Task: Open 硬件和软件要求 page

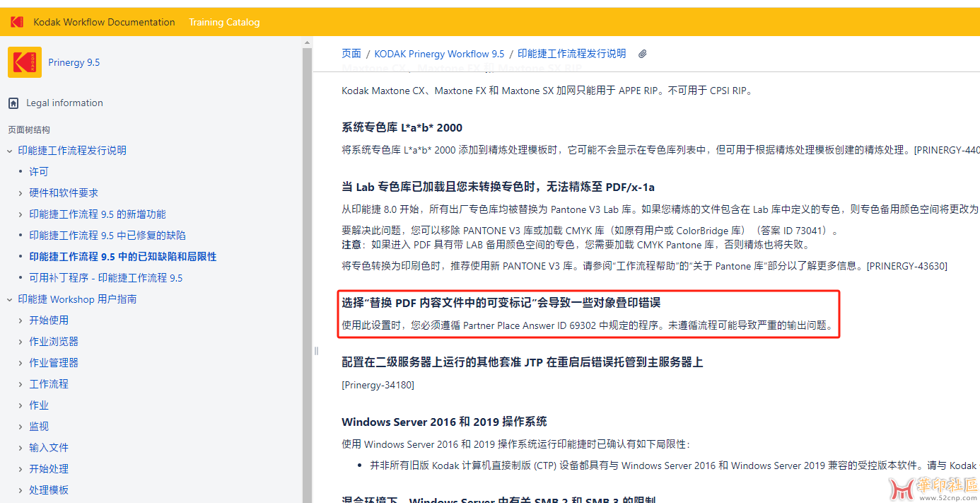Action: click(x=64, y=193)
